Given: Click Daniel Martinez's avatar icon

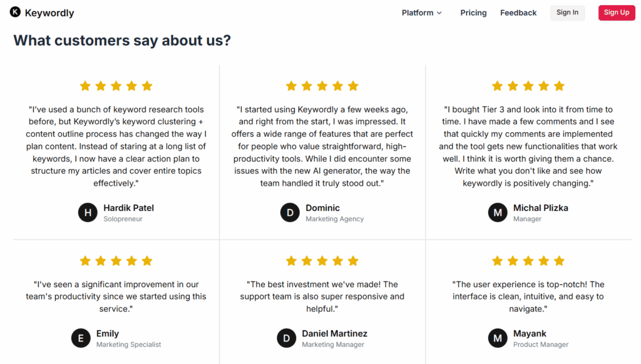Looking at the screenshot, I should click(x=286, y=338).
